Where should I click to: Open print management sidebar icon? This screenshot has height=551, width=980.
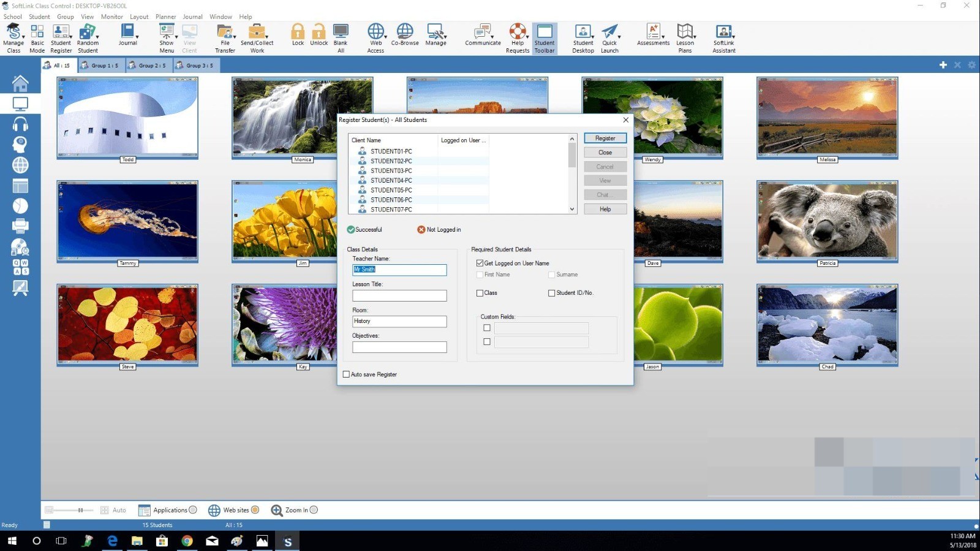click(20, 226)
